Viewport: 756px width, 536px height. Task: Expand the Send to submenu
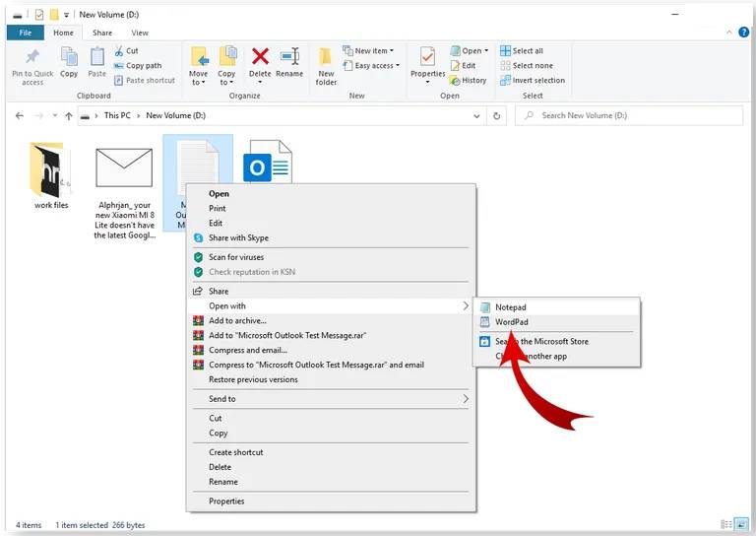click(331, 398)
